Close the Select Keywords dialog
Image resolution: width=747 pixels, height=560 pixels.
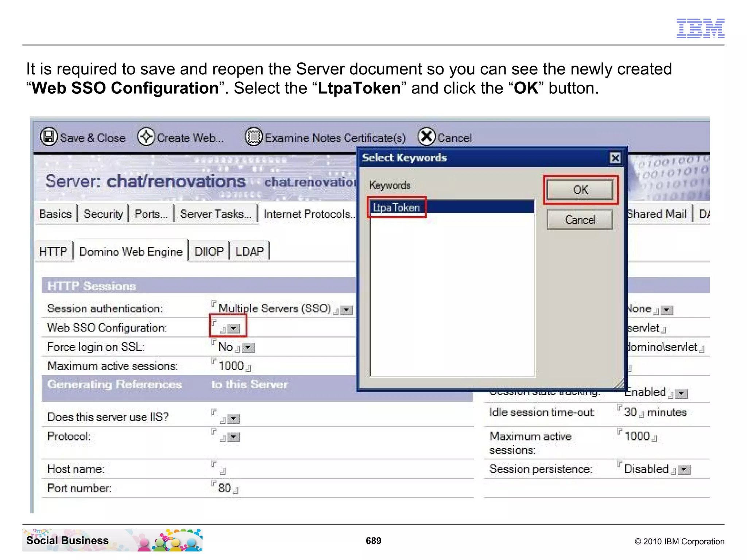(x=615, y=158)
